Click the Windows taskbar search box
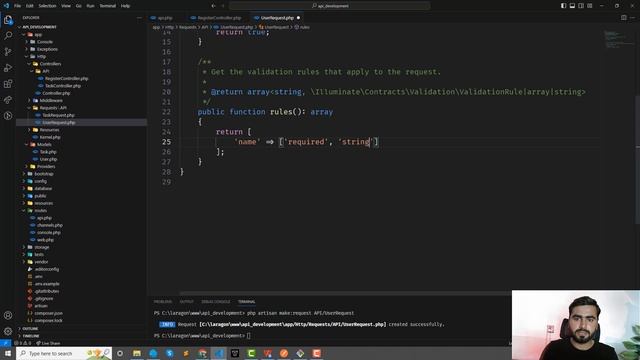The width and height of the screenshot is (640, 360). click(64, 353)
